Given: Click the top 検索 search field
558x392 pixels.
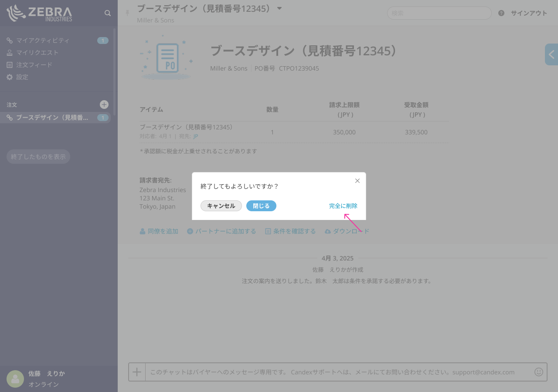Looking at the screenshot, I should coord(439,13).
